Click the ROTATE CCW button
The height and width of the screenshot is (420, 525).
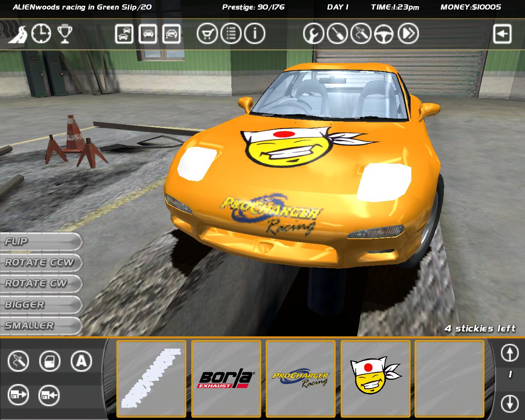tap(41, 263)
